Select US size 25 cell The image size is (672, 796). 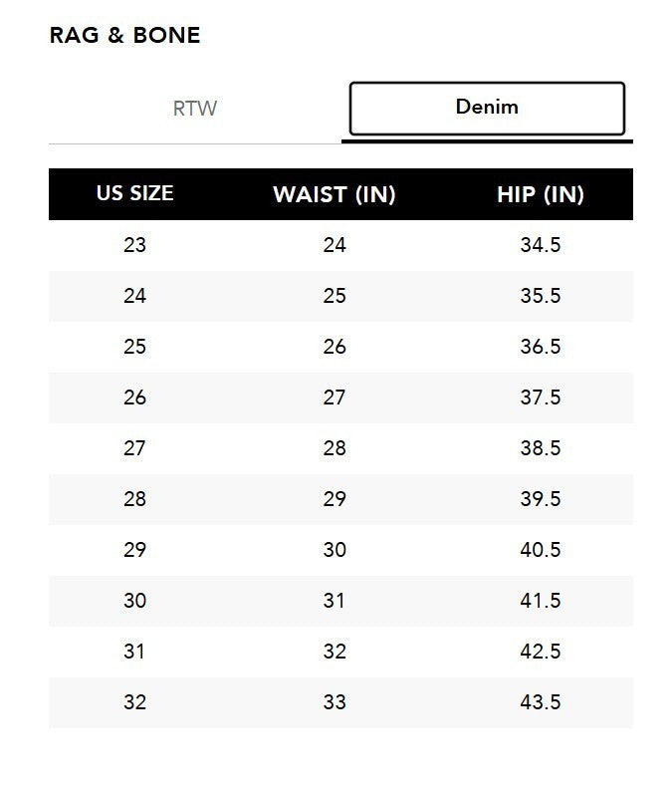[x=134, y=347]
